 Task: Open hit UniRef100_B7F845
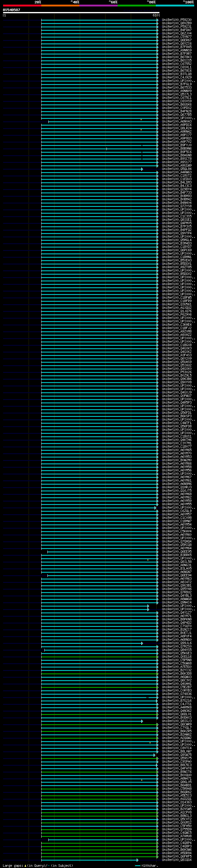coord(177,47)
